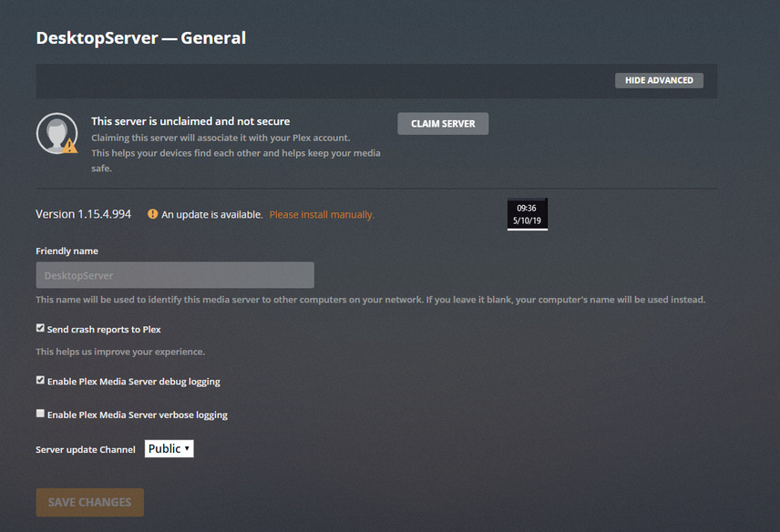Focus the Friendly name input field

tap(175, 275)
